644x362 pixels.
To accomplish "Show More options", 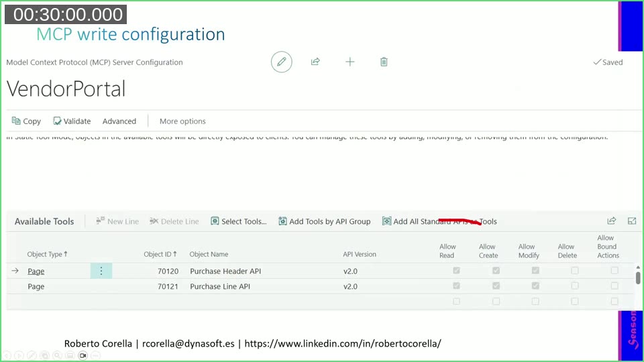I will click(x=182, y=121).
